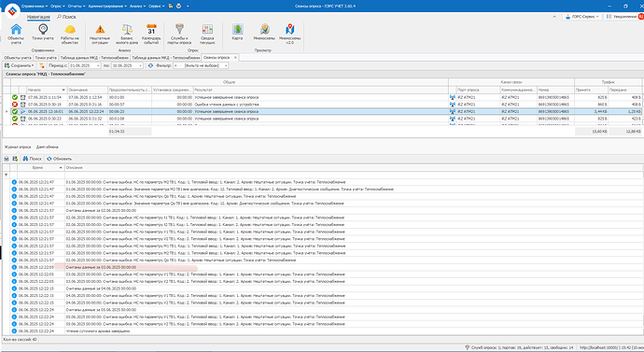The image size is (644, 352).
Task: Click print icon in the журнал toolbar
Action: (x=7, y=159)
